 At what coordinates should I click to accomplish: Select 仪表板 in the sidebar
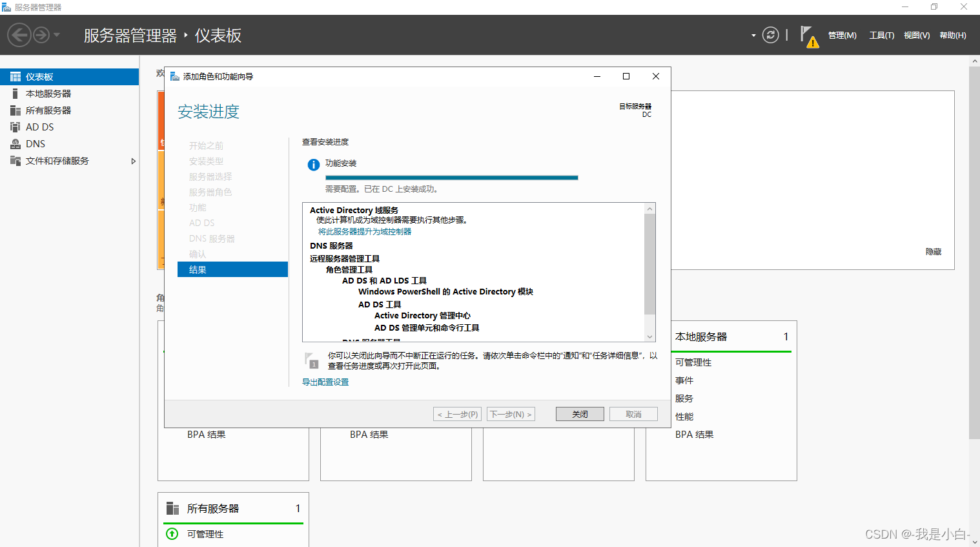tap(69, 77)
